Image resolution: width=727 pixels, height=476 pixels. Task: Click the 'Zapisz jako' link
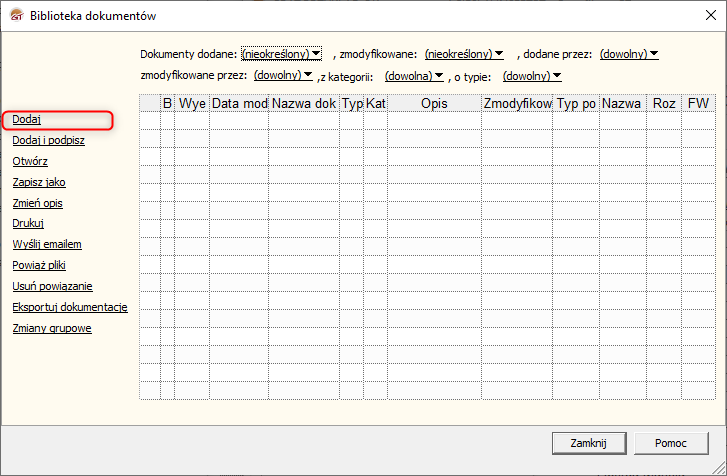(39, 182)
